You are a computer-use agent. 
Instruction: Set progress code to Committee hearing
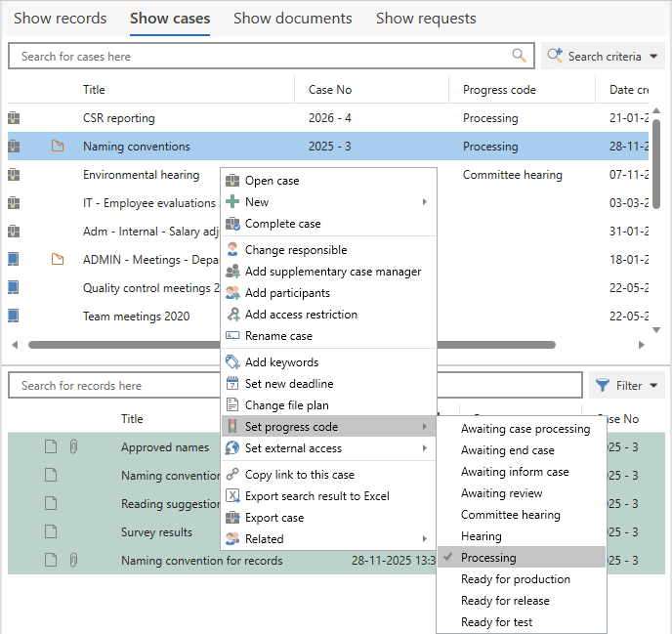511,515
